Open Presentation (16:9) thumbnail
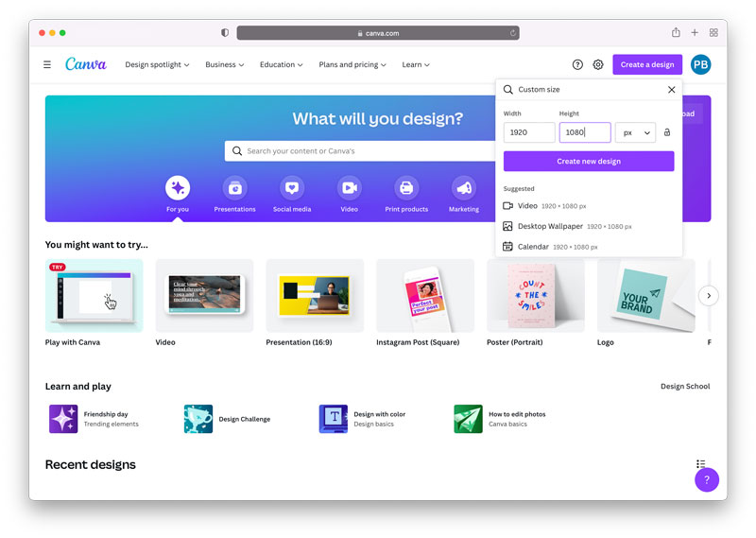The height and width of the screenshot is (538, 756). point(315,295)
